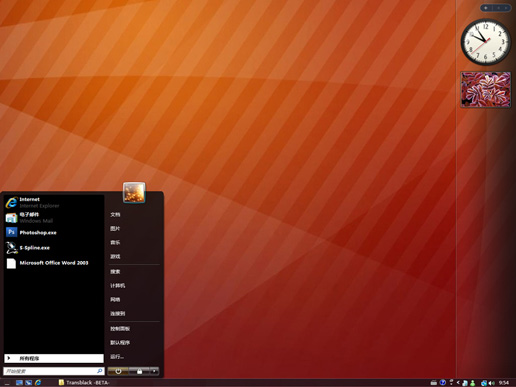Click the sidebar add gadget plus button
The height and width of the screenshot is (387, 516).
(486, 8)
